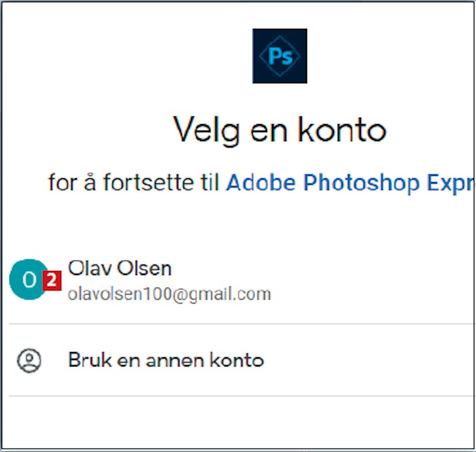This screenshot has width=476, height=452.
Task: Click the white letter O in avatar
Action: coord(29,280)
